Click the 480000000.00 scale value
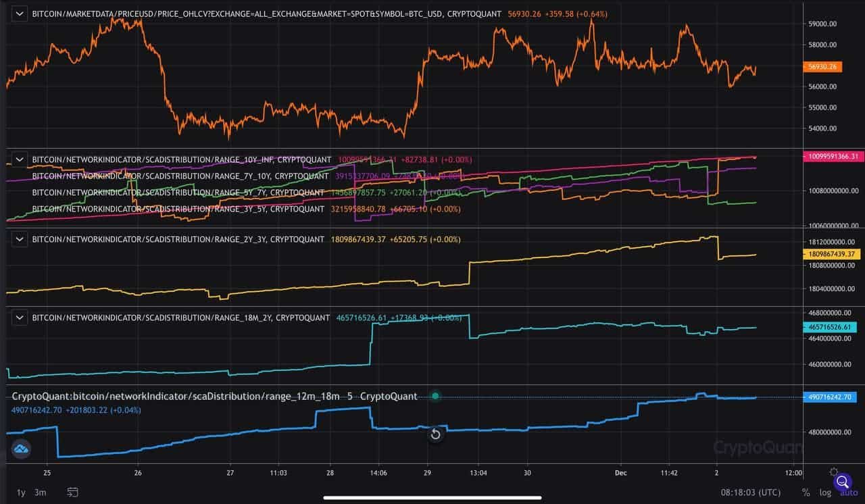The height and width of the screenshot is (504, 865). pyautogui.click(x=829, y=432)
